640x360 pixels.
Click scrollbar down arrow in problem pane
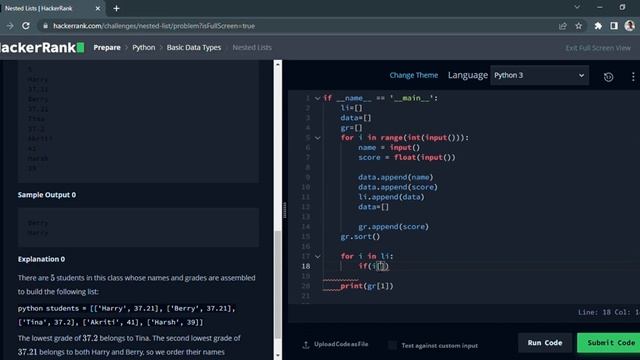coord(278,355)
